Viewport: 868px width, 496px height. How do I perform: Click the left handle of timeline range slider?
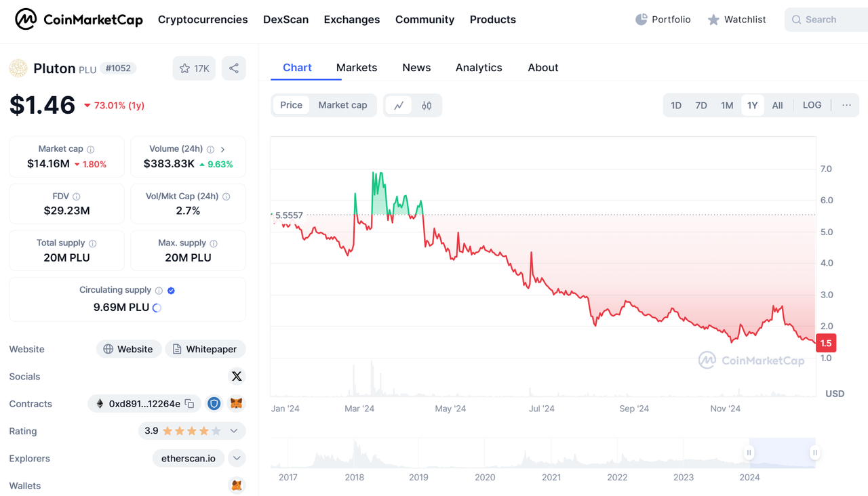click(749, 453)
